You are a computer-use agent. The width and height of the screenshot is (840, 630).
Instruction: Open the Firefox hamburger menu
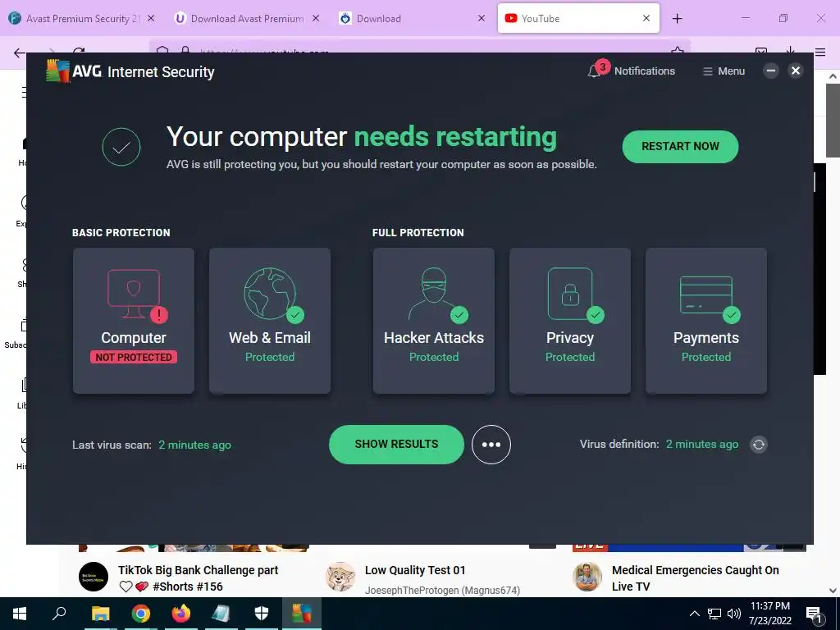[820, 52]
